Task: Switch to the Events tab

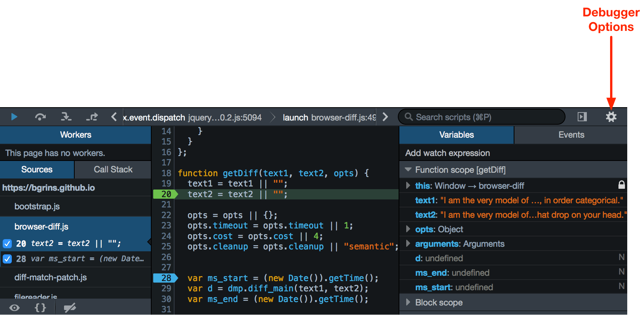Action: (571, 135)
